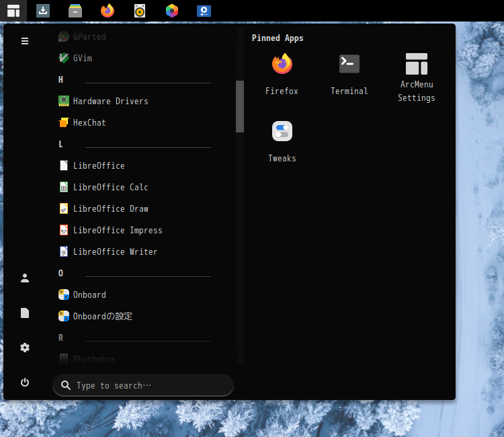Click the magnifier icon in search box
This screenshot has width=504, height=437.
(66, 385)
